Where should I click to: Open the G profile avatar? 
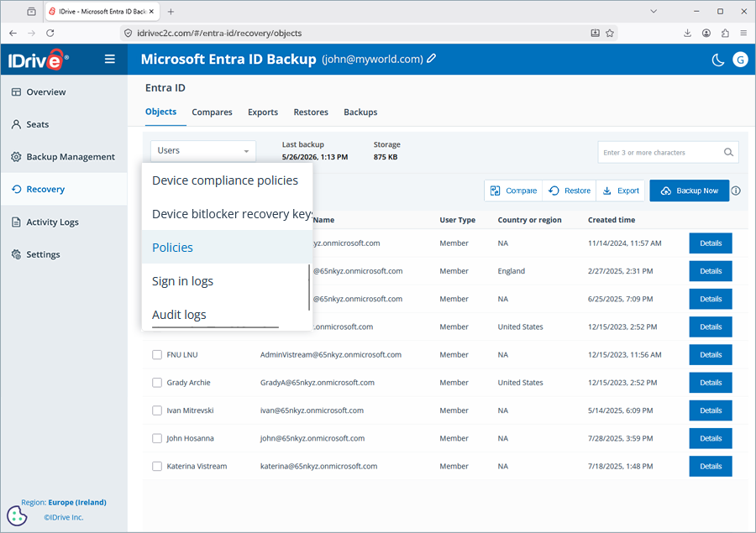pos(740,60)
